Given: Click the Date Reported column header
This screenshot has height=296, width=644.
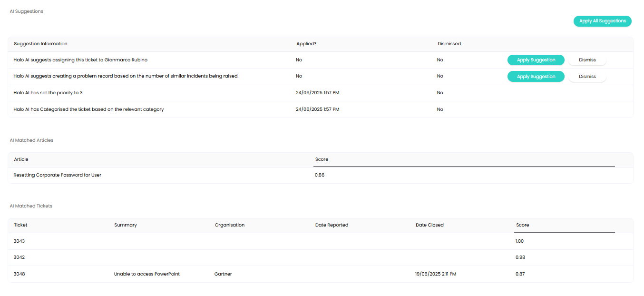Looking at the screenshot, I should pos(332,225).
